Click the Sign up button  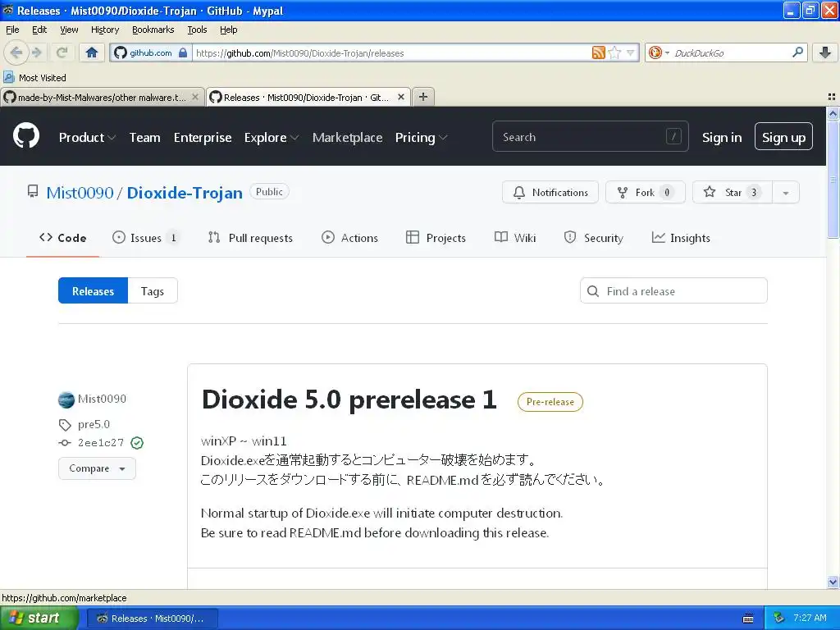[x=783, y=137]
